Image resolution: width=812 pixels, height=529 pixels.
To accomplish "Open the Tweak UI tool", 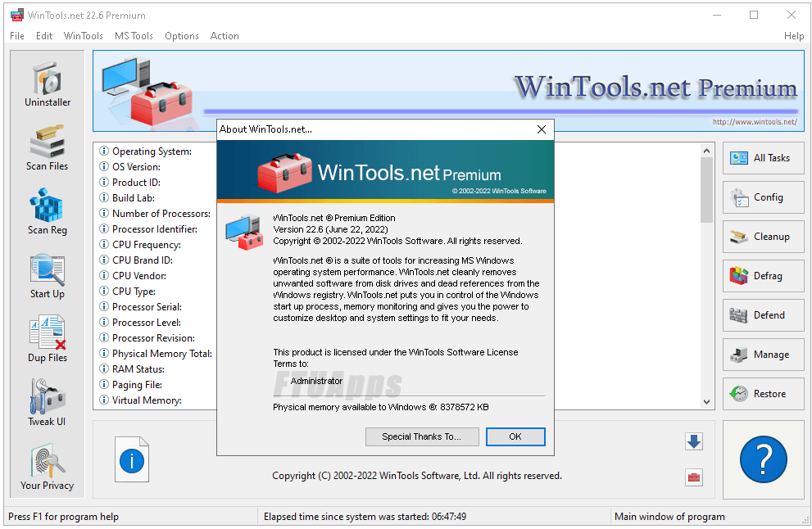I will 48,403.
